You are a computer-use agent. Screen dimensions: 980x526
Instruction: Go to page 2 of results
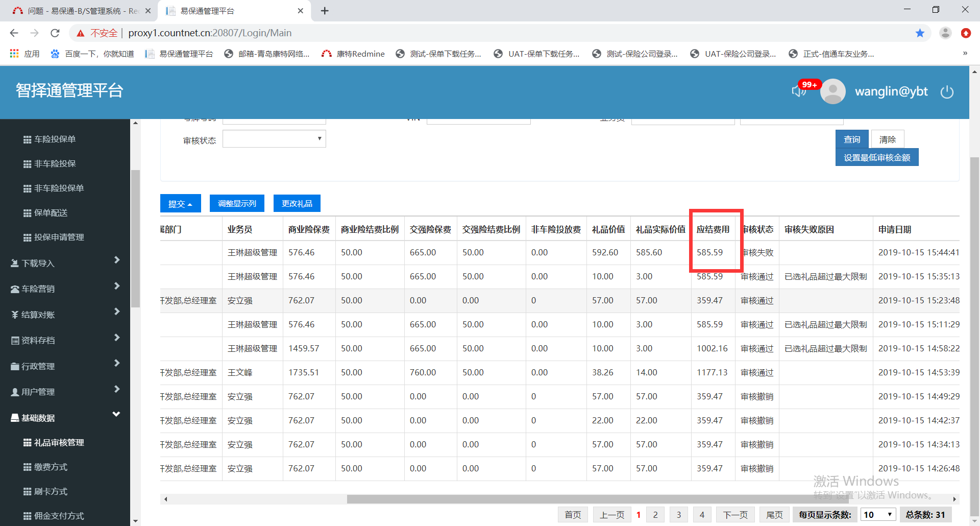click(655, 515)
